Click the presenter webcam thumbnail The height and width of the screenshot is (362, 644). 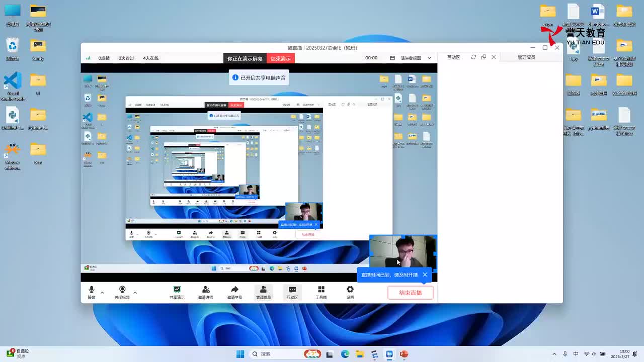pos(403,251)
